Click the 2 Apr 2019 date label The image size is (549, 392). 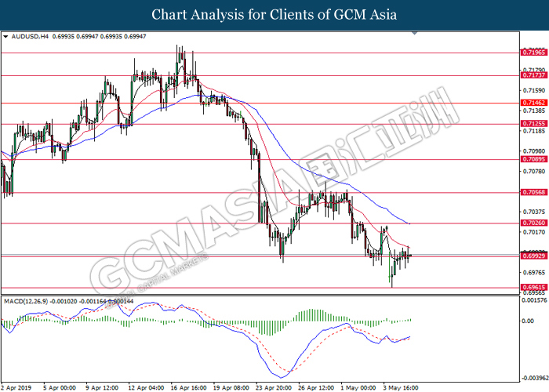18,387
